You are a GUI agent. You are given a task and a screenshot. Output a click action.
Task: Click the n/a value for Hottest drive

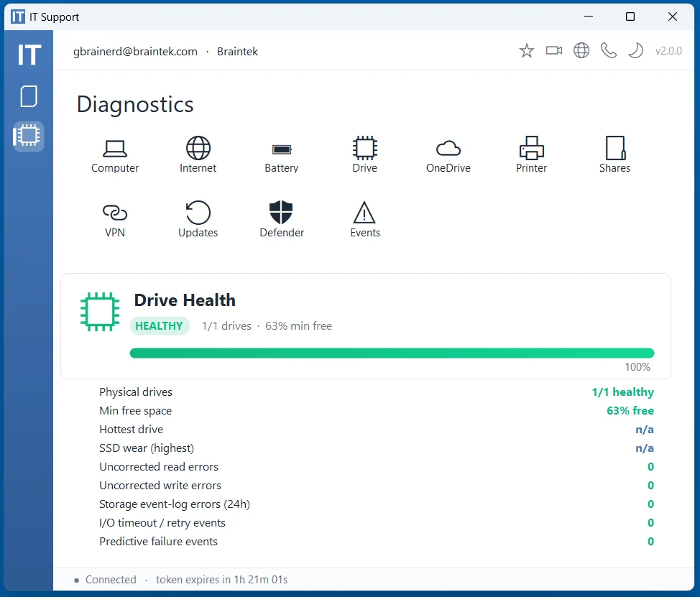tap(645, 430)
